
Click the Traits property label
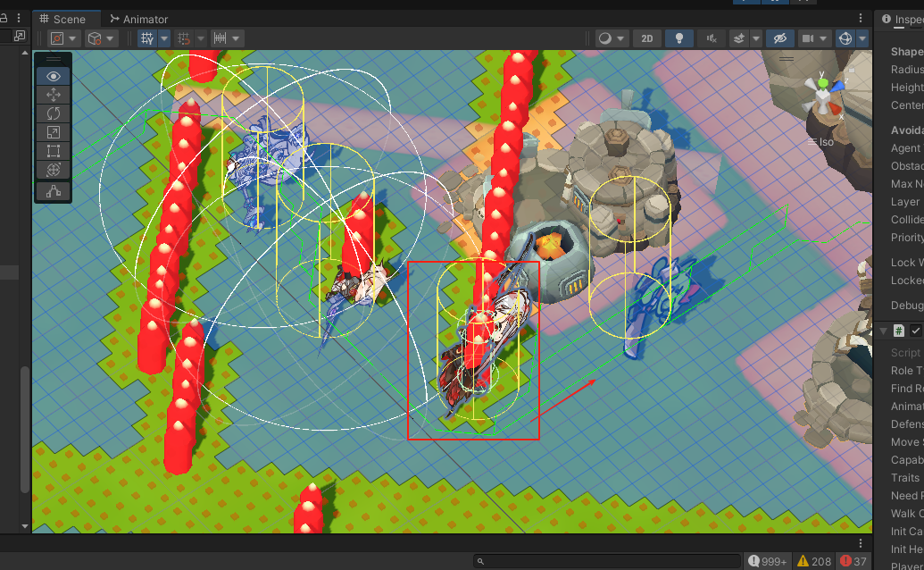905,477
